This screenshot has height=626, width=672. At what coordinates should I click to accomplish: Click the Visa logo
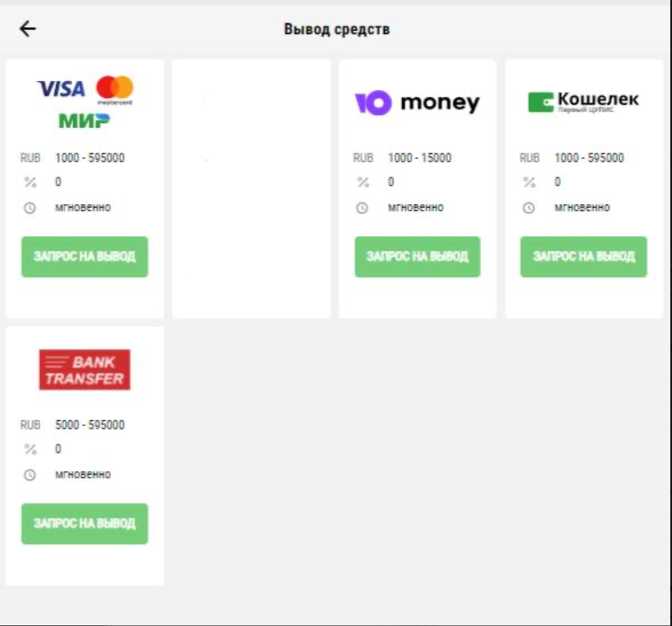pyautogui.click(x=61, y=89)
